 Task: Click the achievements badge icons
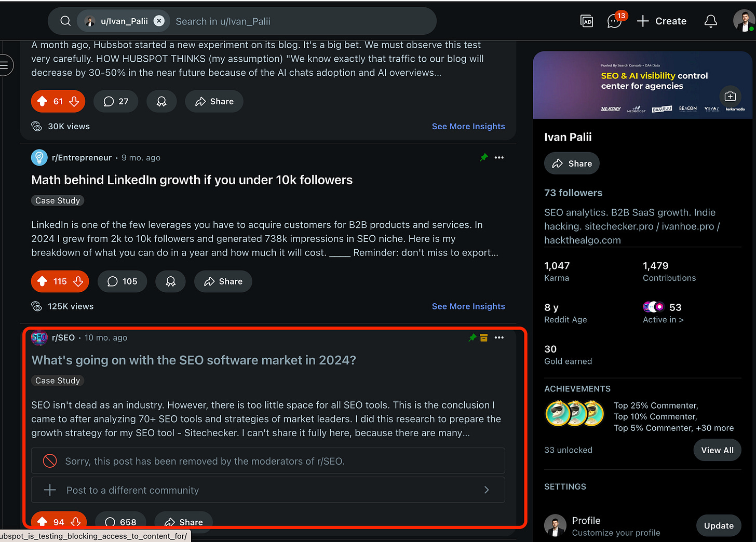click(575, 414)
